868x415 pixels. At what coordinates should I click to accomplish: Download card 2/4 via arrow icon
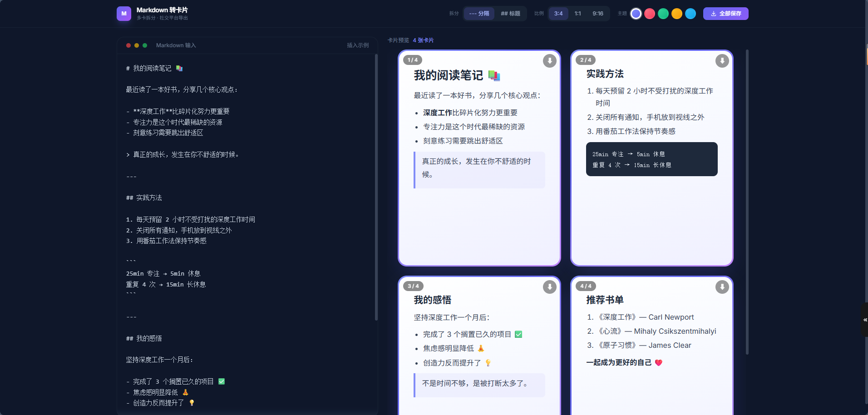[722, 61]
